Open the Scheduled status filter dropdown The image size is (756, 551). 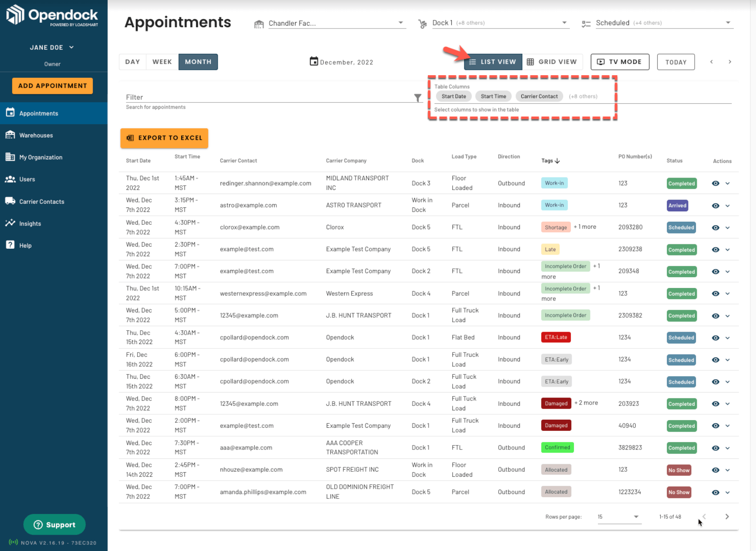664,23
